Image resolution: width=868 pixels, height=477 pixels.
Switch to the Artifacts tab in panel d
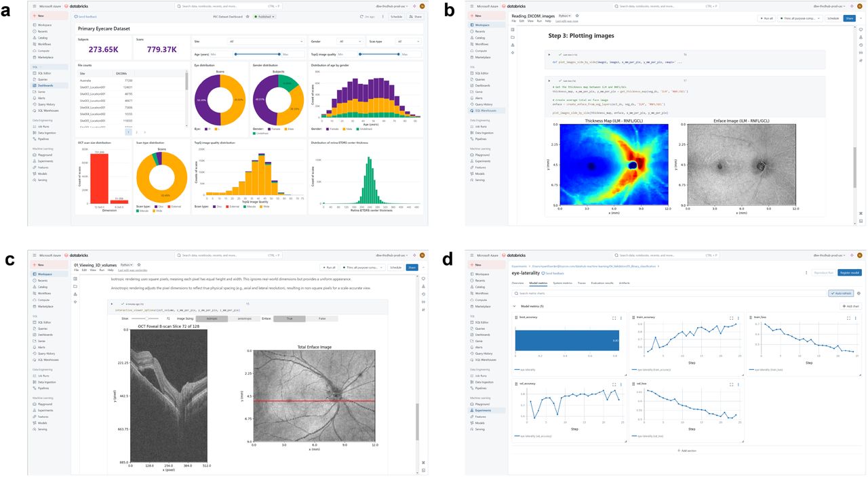tap(625, 282)
